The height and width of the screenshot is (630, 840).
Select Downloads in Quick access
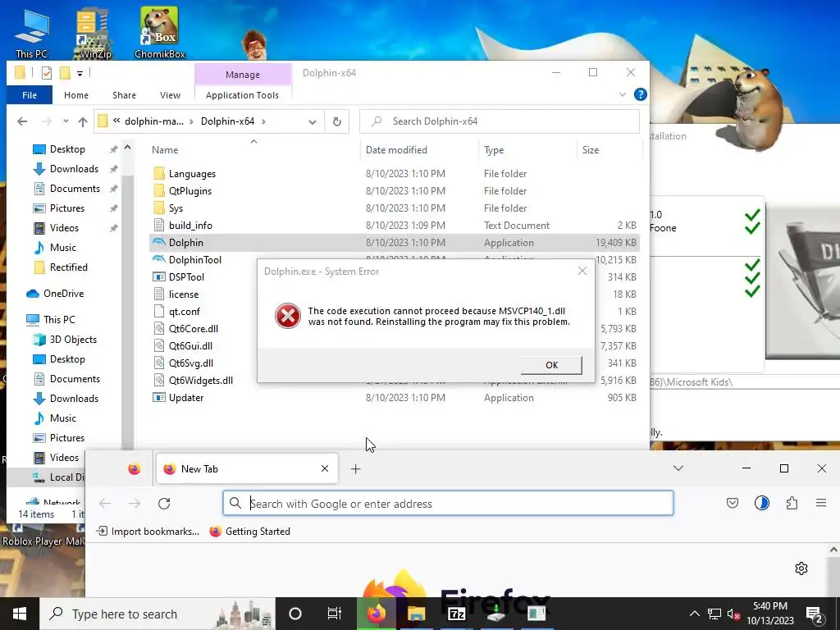click(74, 169)
